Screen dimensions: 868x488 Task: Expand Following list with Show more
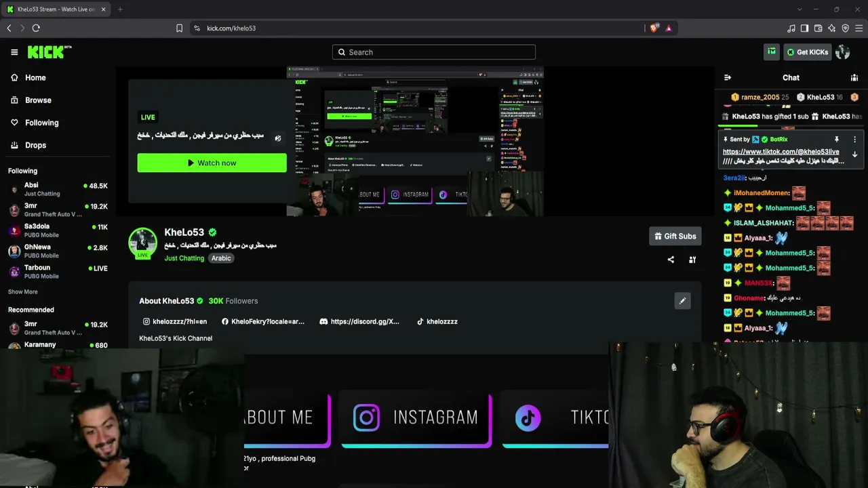tap(23, 292)
